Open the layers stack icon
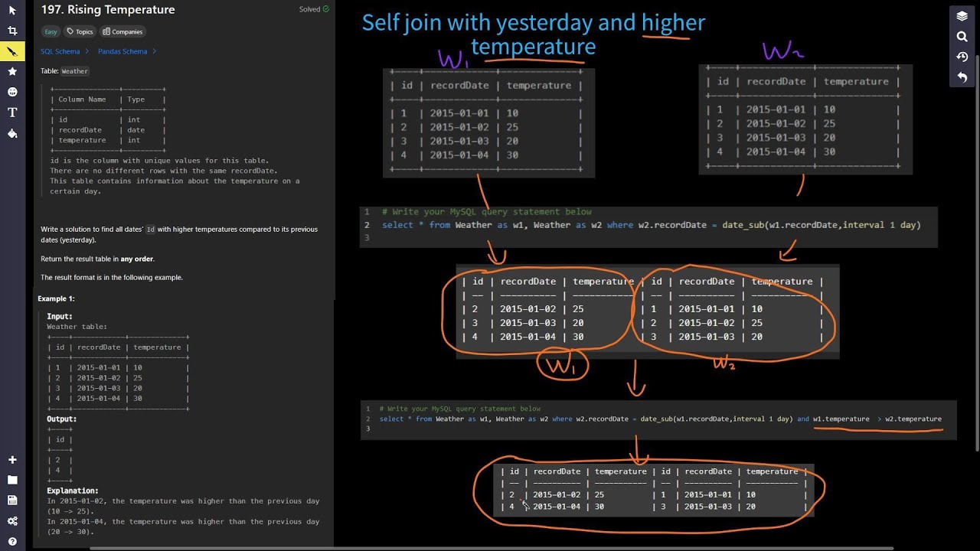 962,16
